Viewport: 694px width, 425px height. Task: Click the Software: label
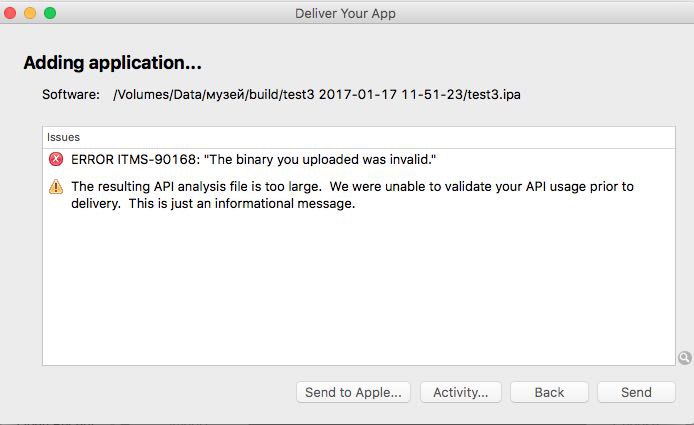71,95
